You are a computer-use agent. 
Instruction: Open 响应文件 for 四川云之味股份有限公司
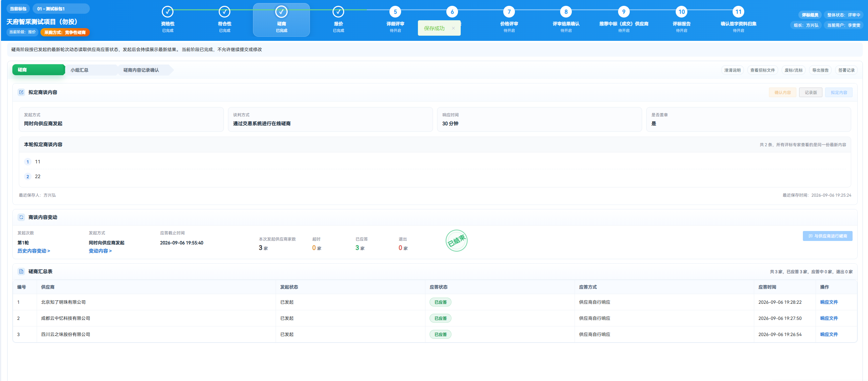click(x=829, y=335)
